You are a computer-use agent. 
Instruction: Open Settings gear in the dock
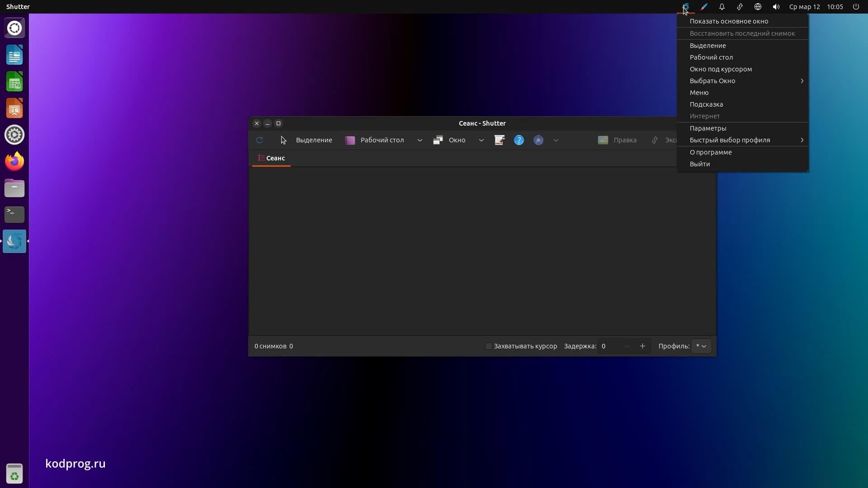pos(14,135)
